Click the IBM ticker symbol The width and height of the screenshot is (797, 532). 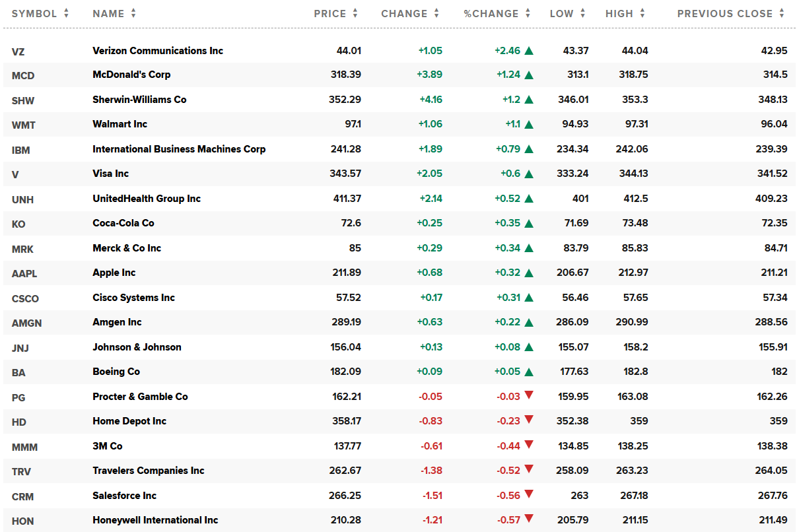[x=21, y=150]
